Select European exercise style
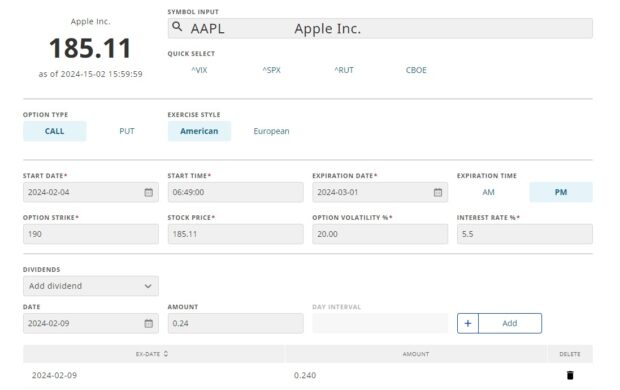The height and width of the screenshot is (390, 620). [x=271, y=131]
